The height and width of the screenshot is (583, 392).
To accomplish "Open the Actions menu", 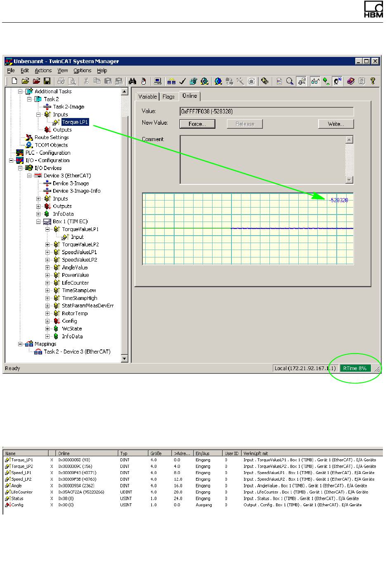I will pyautogui.click(x=43, y=71).
